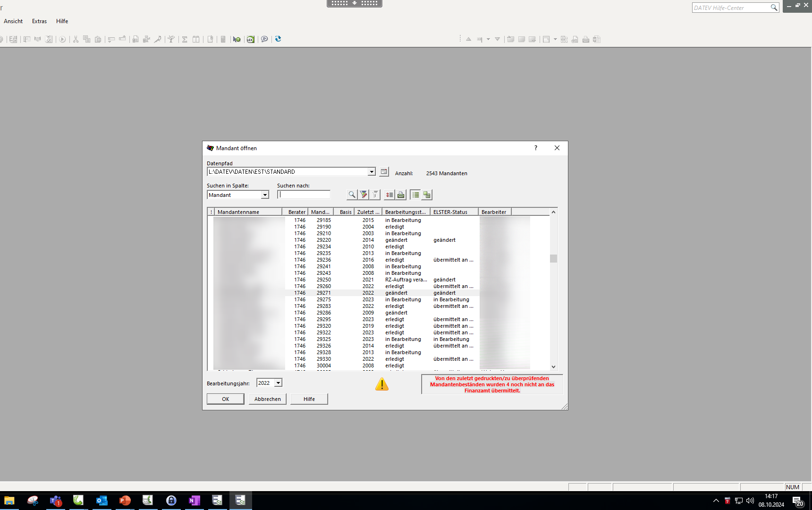Image resolution: width=812 pixels, height=510 pixels.
Task: Toggle the green list view button
Action: tap(415, 195)
